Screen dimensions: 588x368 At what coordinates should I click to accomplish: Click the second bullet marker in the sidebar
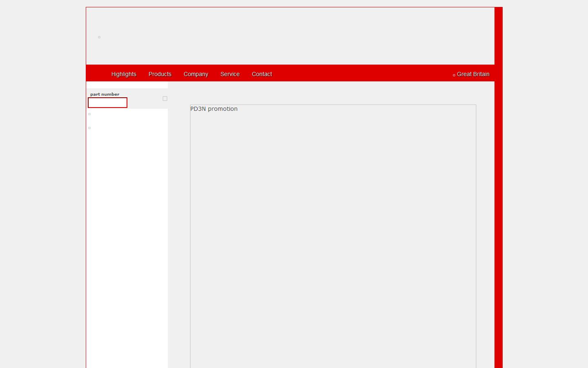(89, 128)
